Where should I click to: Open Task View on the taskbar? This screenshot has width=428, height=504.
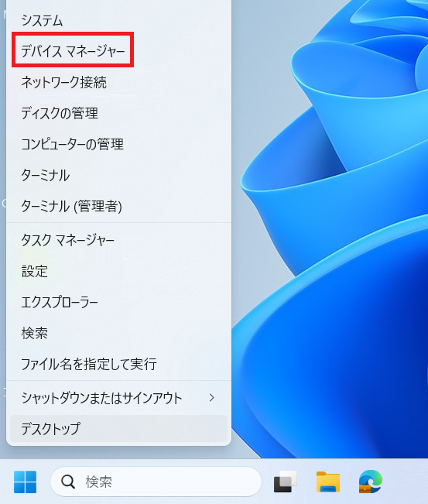pos(286,482)
